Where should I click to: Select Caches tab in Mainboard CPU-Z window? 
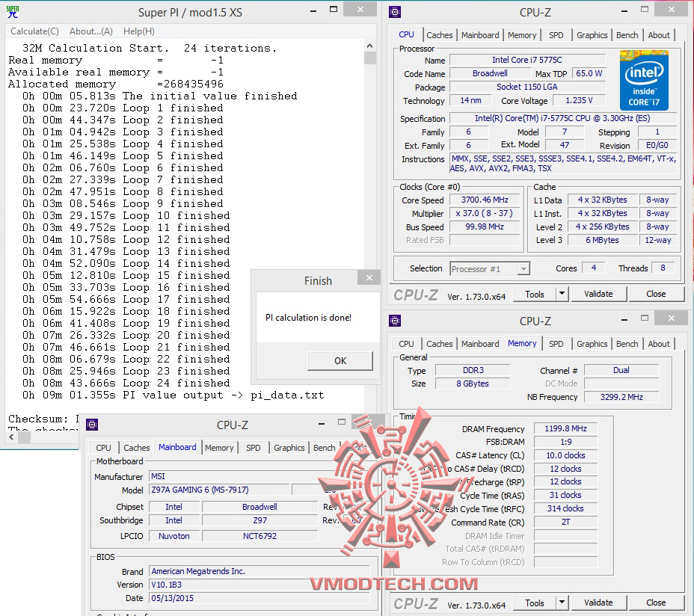(x=137, y=448)
